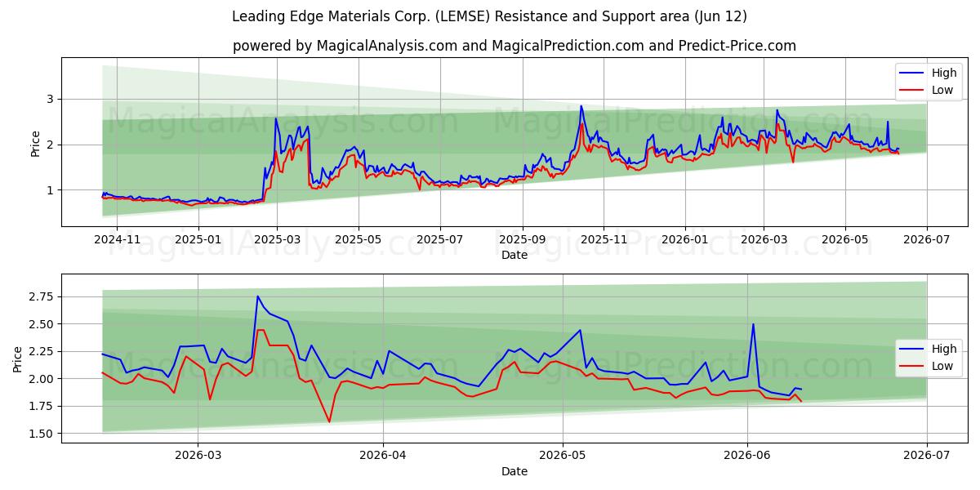The height and width of the screenshot is (490, 980).
Task: Click the 2026-03 tick label on the lower chart
Action: click(x=198, y=456)
